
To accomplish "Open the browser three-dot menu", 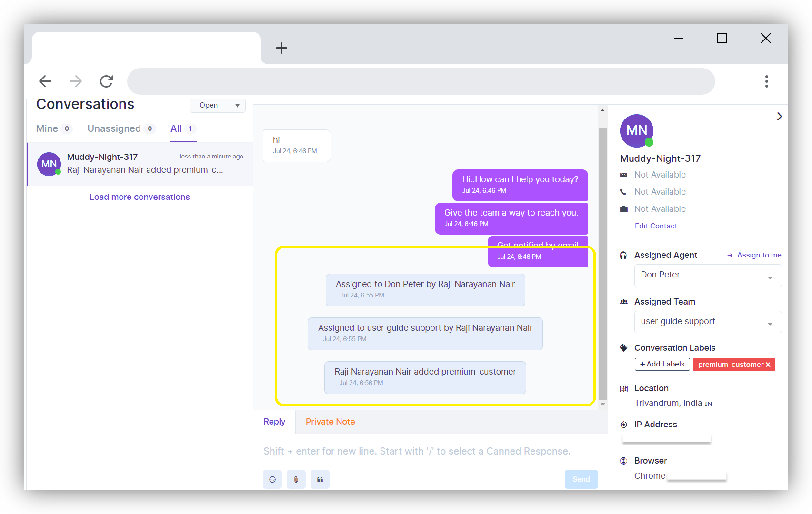I will tap(766, 81).
